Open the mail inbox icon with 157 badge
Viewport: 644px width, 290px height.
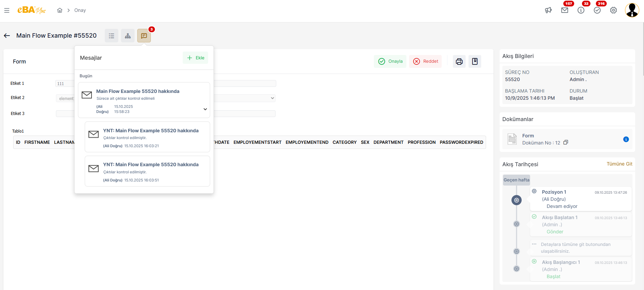(x=564, y=10)
